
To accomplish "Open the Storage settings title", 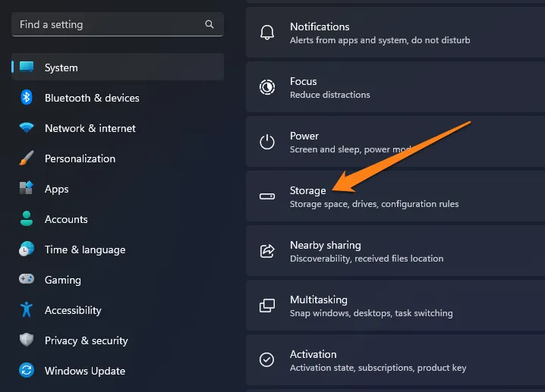I will point(308,190).
